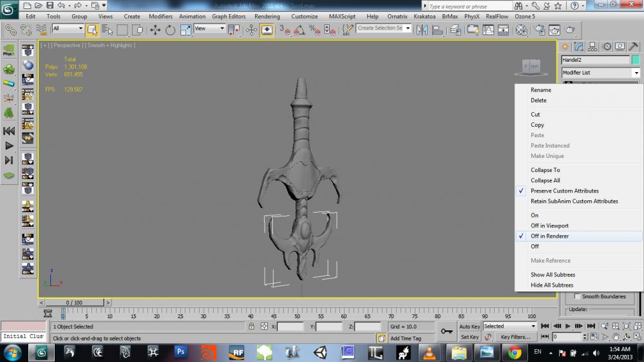
Task: Toggle Preserve Custom Attributes option
Action: [564, 191]
